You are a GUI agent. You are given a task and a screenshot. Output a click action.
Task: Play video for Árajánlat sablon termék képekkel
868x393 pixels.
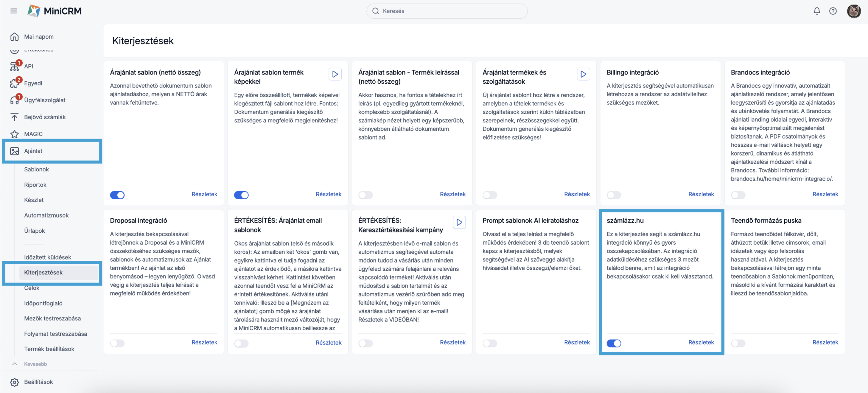click(335, 74)
